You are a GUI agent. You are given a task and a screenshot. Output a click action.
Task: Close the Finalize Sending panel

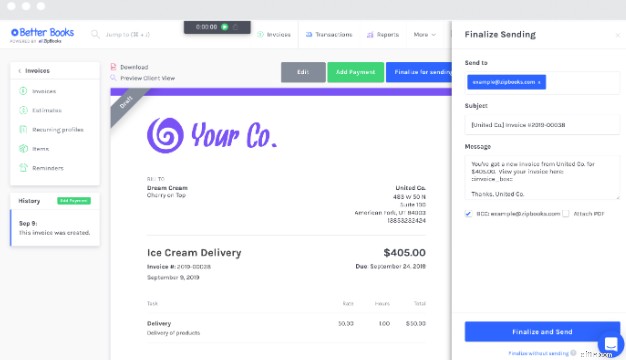[x=618, y=35]
